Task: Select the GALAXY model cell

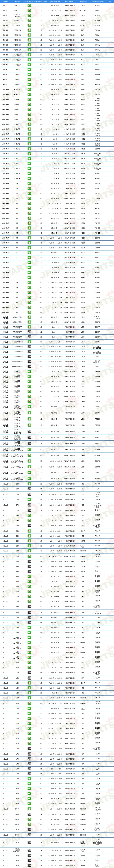Action: pyautogui.click(x=17, y=20)
